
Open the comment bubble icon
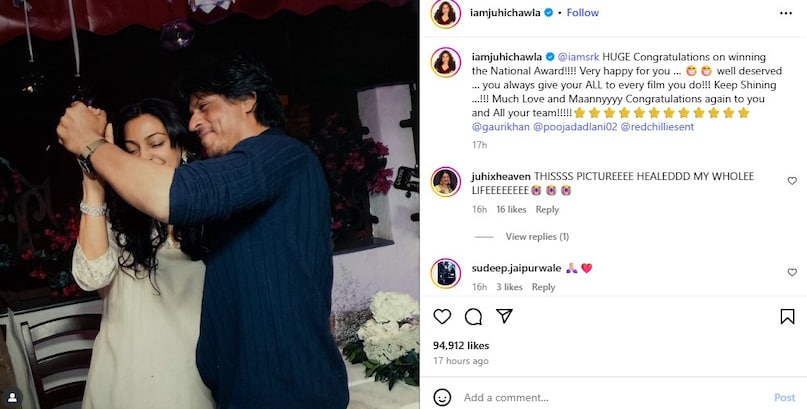coord(473,316)
